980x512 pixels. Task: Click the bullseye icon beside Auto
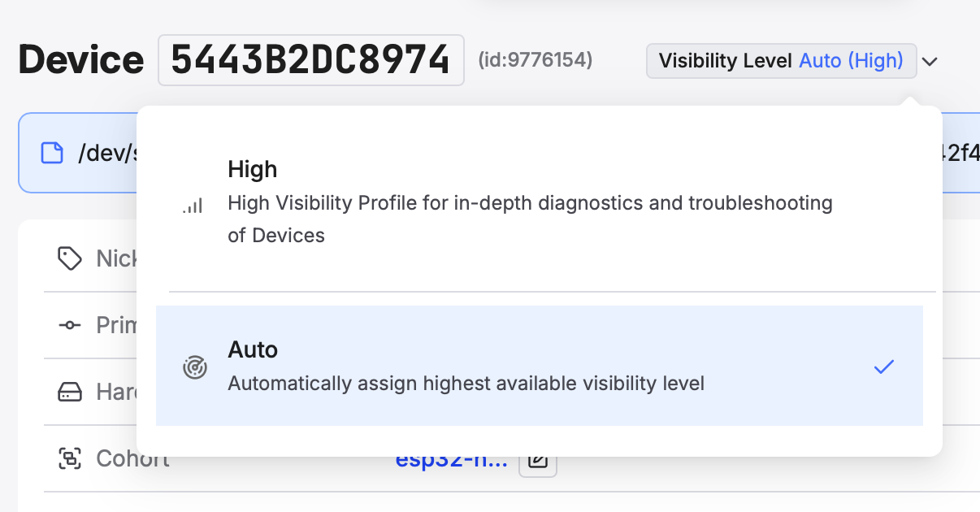click(x=194, y=367)
